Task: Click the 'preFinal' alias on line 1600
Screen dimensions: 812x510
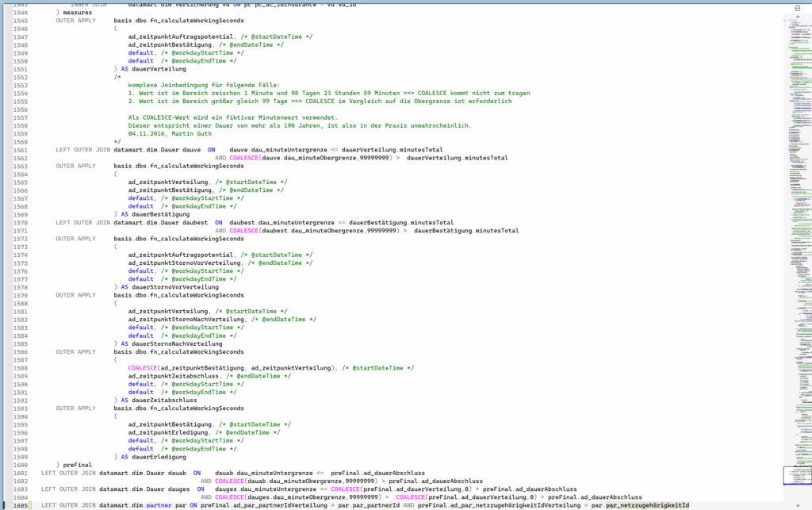Action: (x=77, y=465)
